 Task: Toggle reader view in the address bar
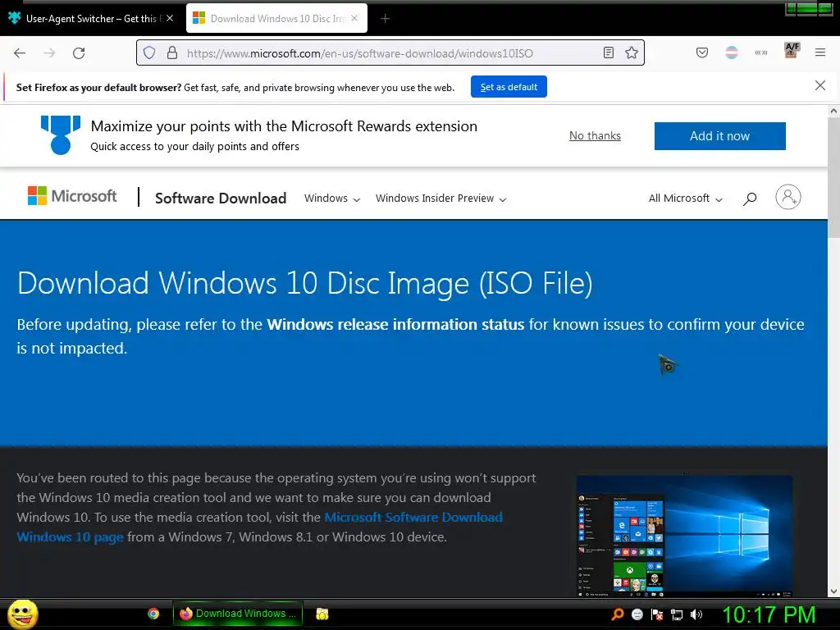coord(609,52)
